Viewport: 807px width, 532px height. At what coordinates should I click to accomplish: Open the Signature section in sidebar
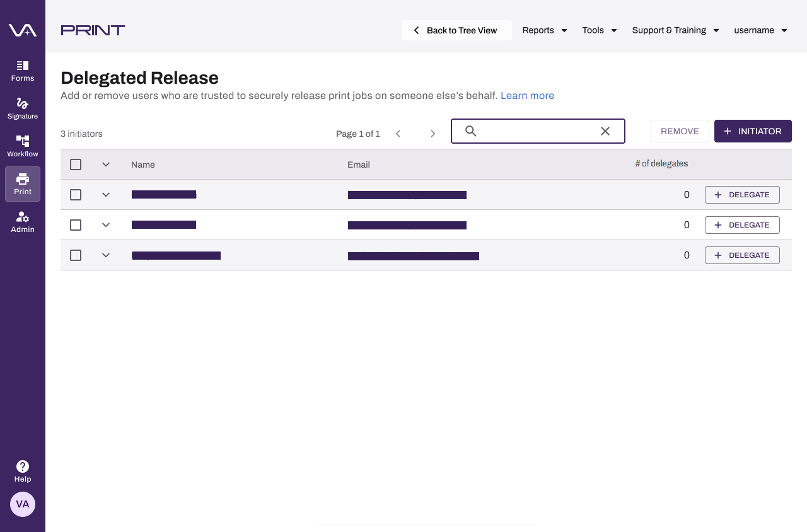(x=23, y=108)
